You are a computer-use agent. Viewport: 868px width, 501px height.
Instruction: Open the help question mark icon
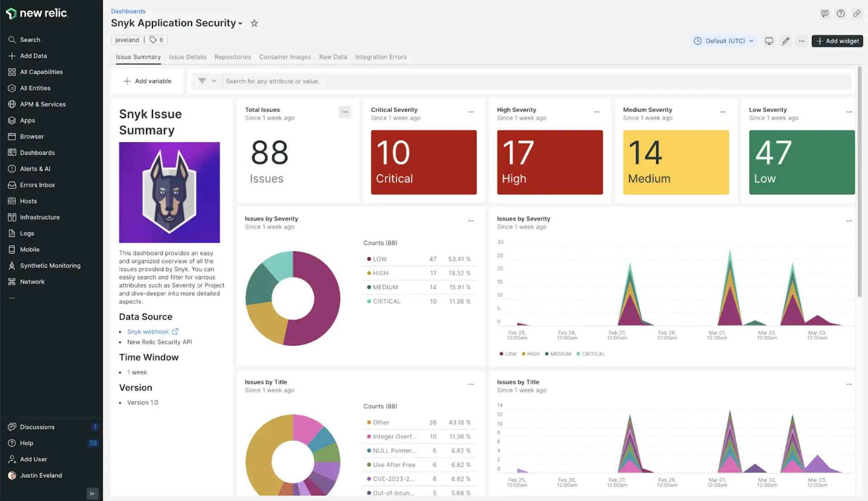click(x=840, y=14)
